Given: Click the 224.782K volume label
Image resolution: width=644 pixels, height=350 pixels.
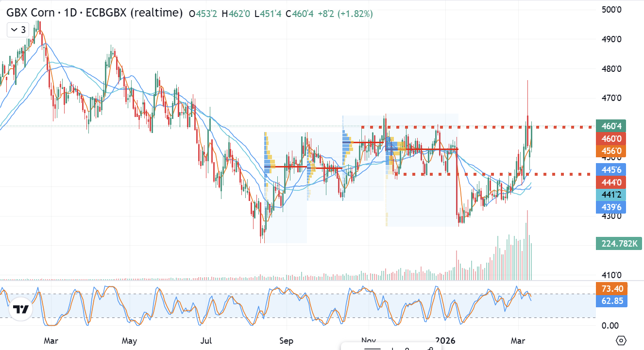Looking at the screenshot, I should coord(618,243).
